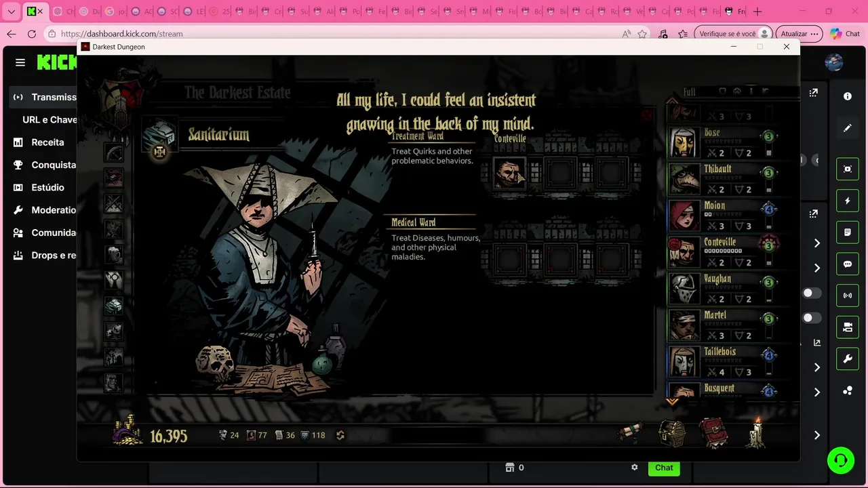Open Moderation in Kick sidebar
The width and height of the screenshot is (868, 488).
click(44, 210)
